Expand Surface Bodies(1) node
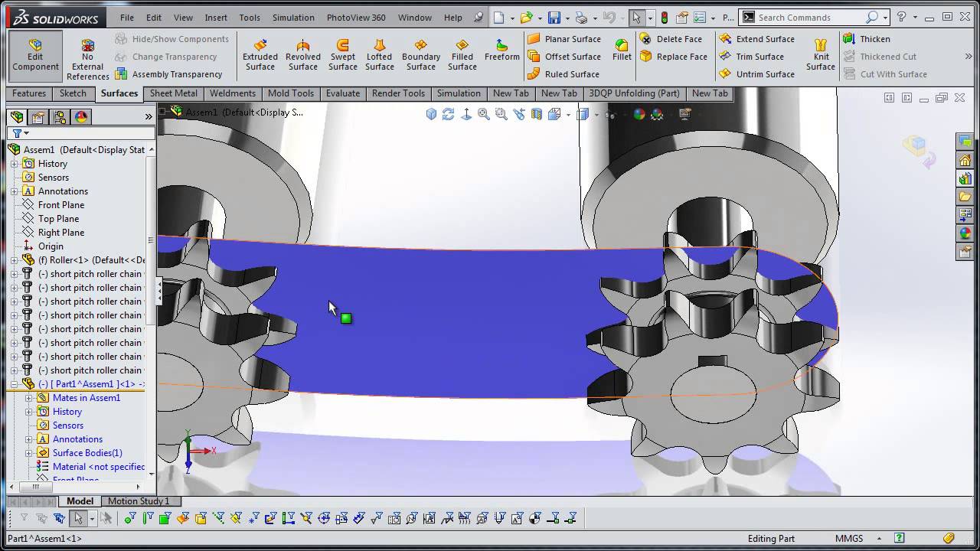This screenshot has height=551, width=980. (x=29, y=453)
